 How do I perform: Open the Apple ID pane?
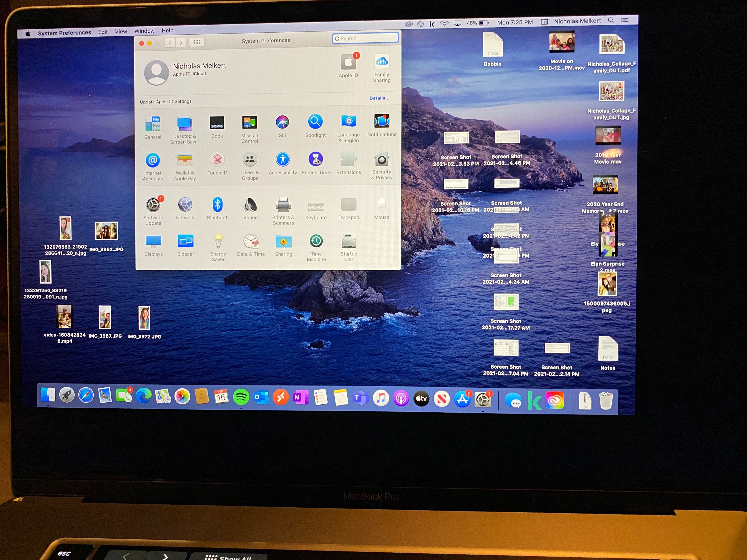pos(348,62)
